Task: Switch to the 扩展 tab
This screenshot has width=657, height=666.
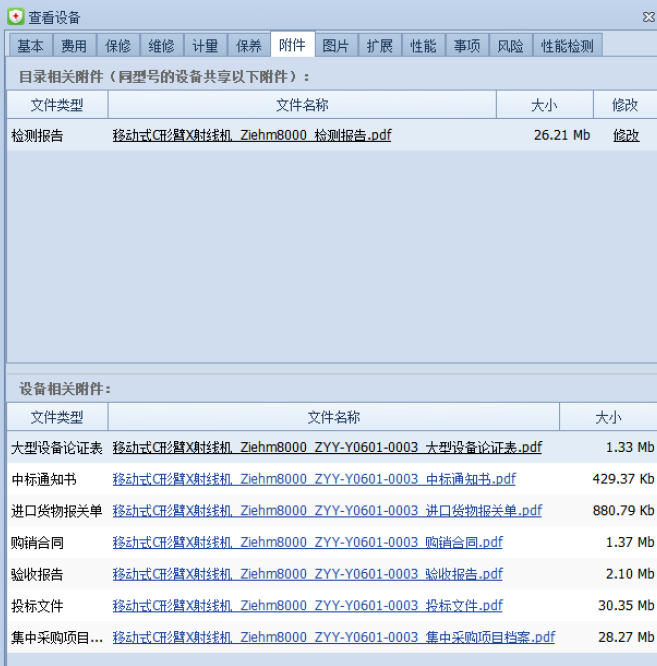Action: point(380,45)
